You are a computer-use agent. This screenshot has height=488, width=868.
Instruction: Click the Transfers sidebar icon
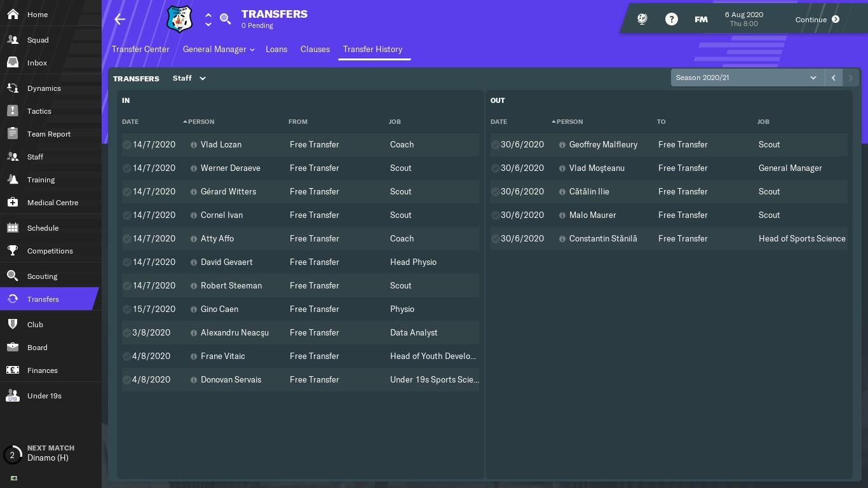(x=13, y=299)
